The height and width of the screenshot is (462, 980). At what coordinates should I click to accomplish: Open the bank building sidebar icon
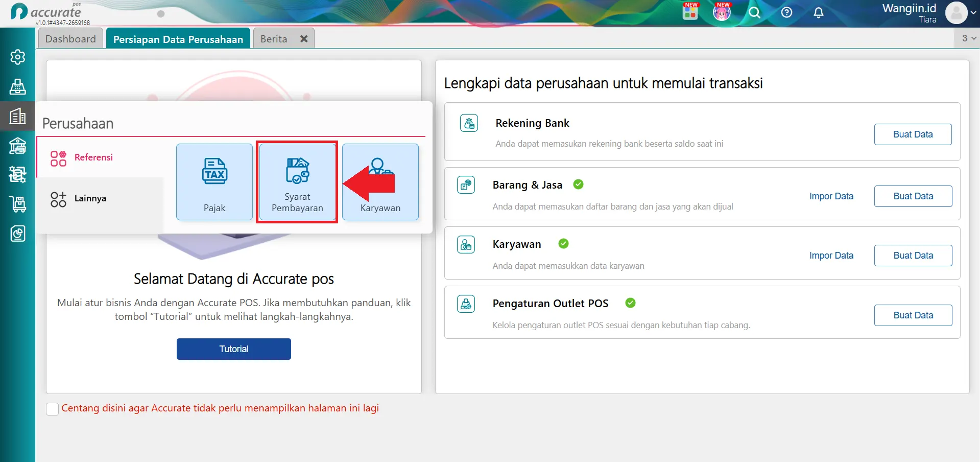pos(18,146)
